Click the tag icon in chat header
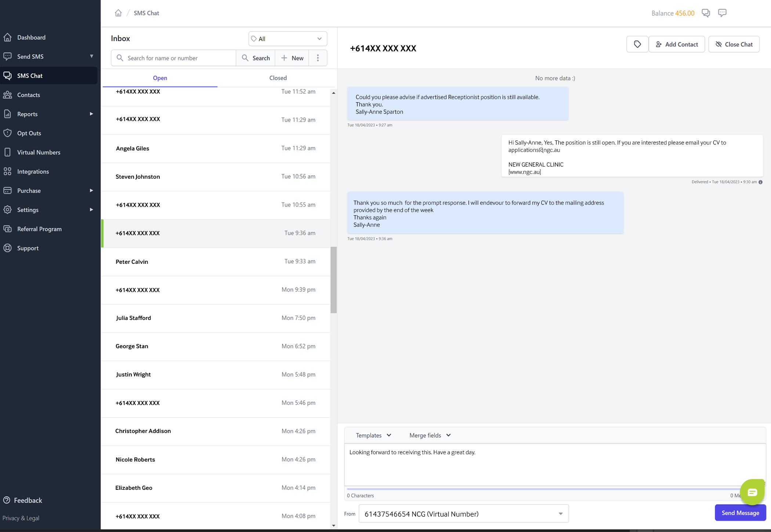 tap(637, 44)
